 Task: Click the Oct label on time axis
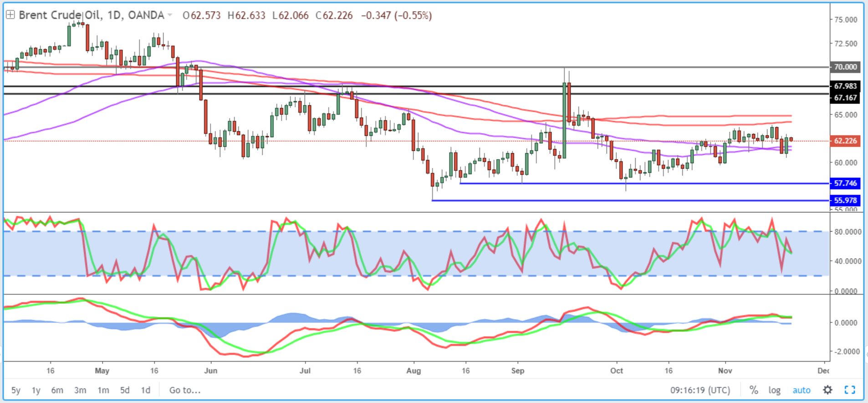[617, 371]
